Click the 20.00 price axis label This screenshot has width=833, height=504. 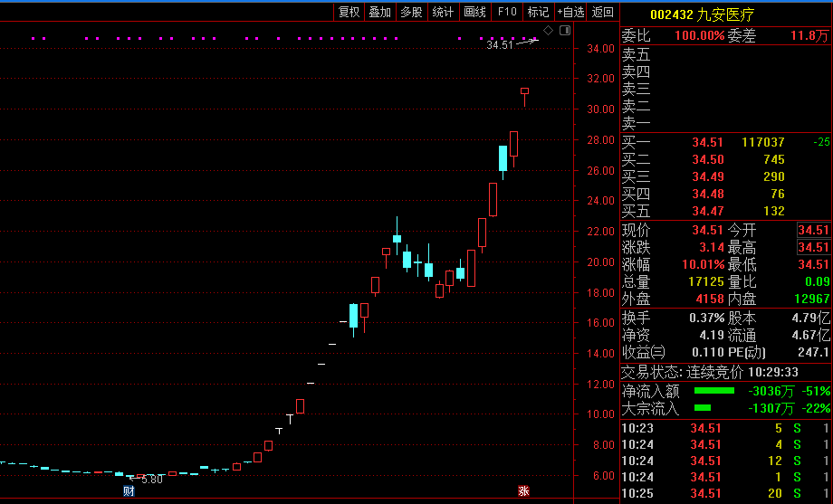coord(600,262)
